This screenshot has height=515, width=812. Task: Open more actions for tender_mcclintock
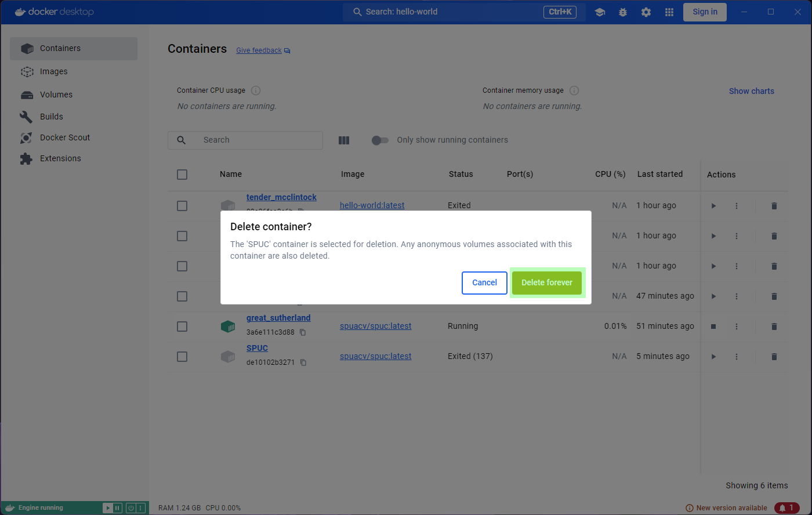[737, 206]
